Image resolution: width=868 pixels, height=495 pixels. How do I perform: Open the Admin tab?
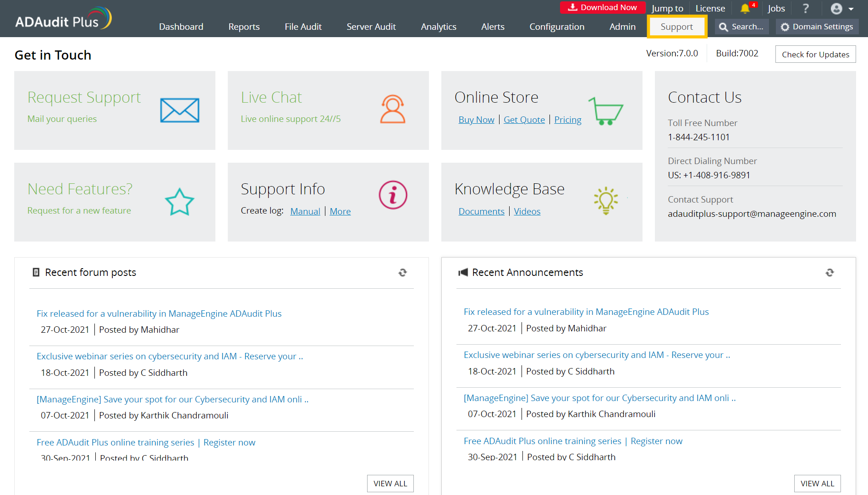(622, 27)
